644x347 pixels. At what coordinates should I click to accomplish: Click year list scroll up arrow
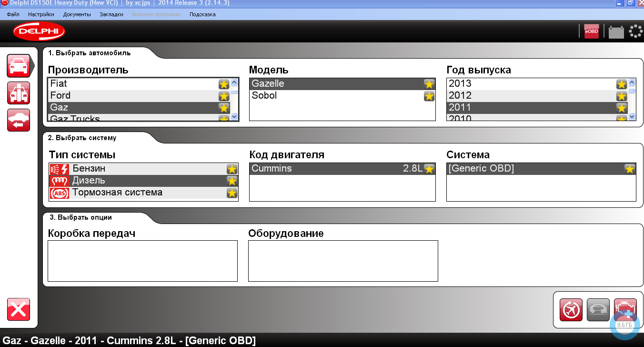[x=632, y=82]
